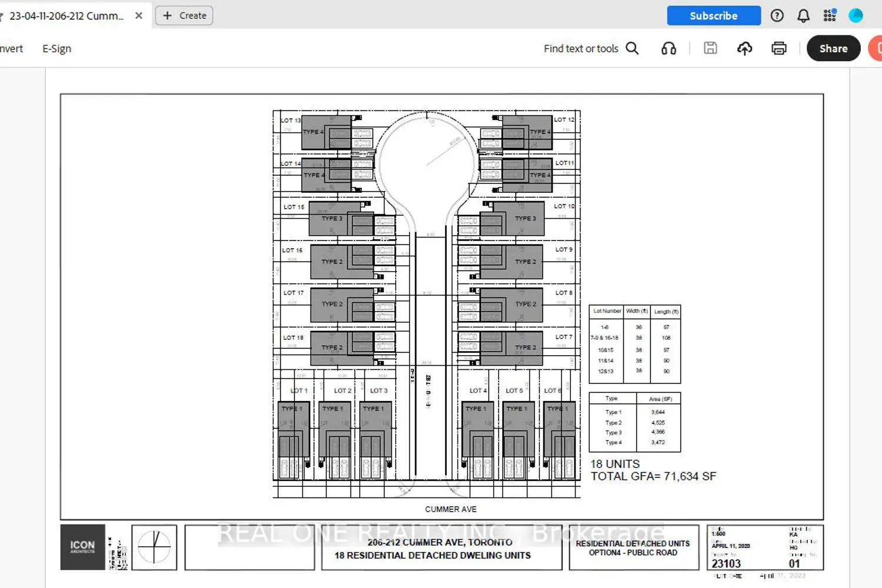
Task: Click the "LOT 4" label on the plan
Action: pyautogui.click(x=478, y=390)
